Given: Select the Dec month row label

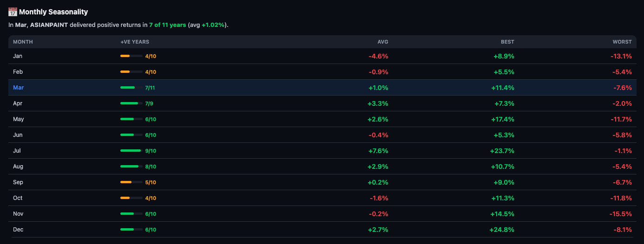Looking at the screenshot, I should coord(18,230).
